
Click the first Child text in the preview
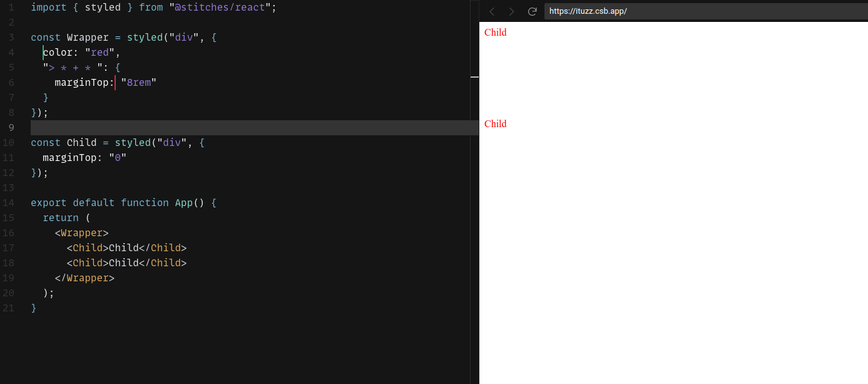click(495, 32)
